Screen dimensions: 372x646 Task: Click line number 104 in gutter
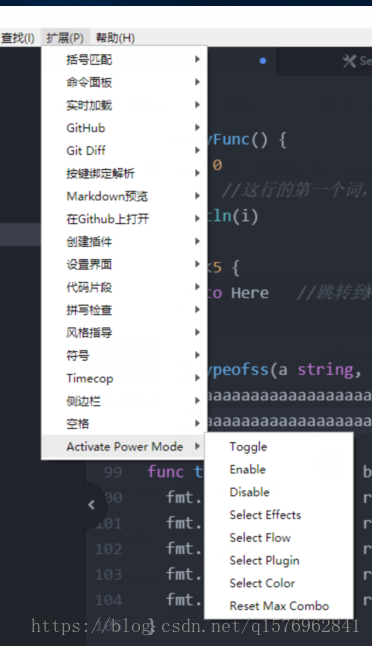(x=108, y=600)
